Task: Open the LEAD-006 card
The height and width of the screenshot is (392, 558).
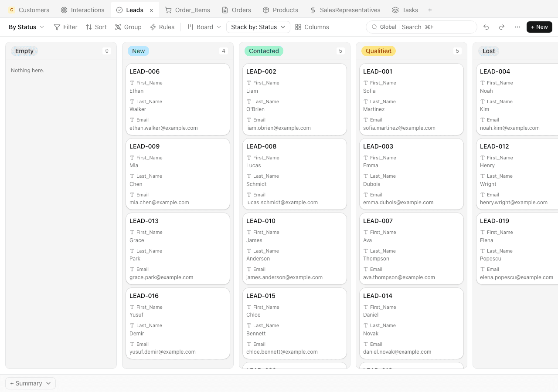Action: coord(178,99)
